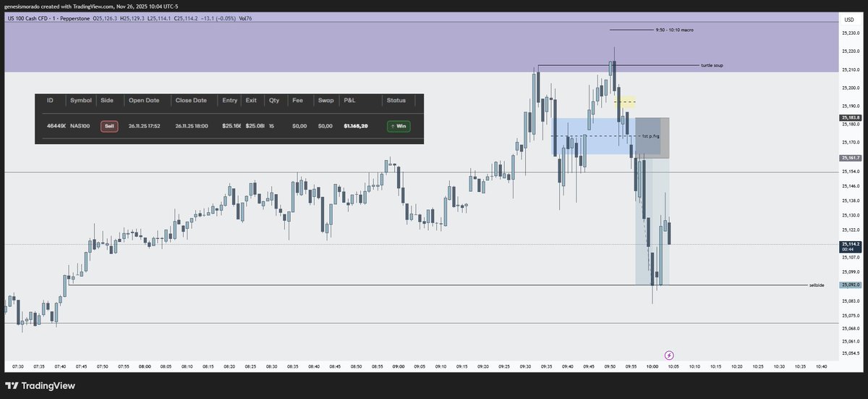
Task: Click the 'Fee' column header
Action: pyautogui.click(x=297, y=101)
